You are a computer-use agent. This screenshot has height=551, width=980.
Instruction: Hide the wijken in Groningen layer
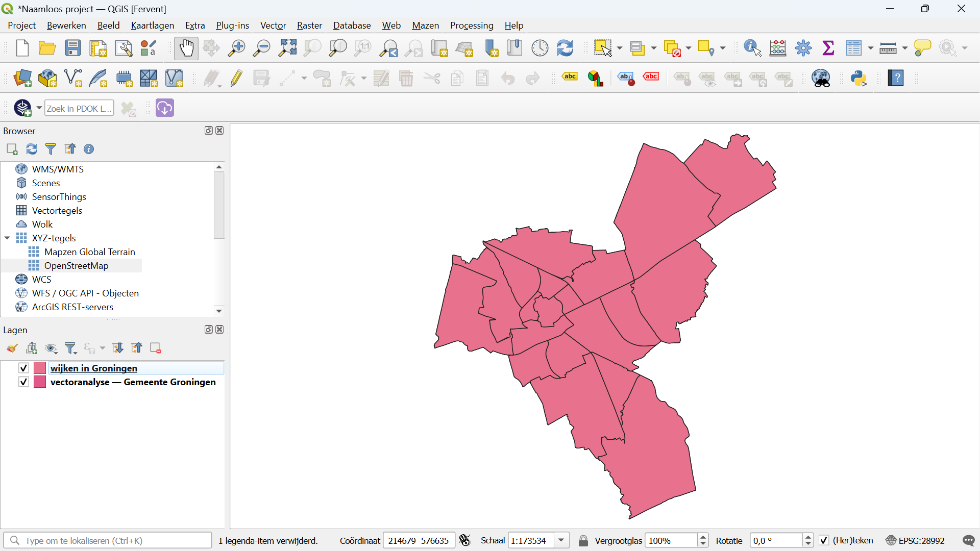(23, 368)
